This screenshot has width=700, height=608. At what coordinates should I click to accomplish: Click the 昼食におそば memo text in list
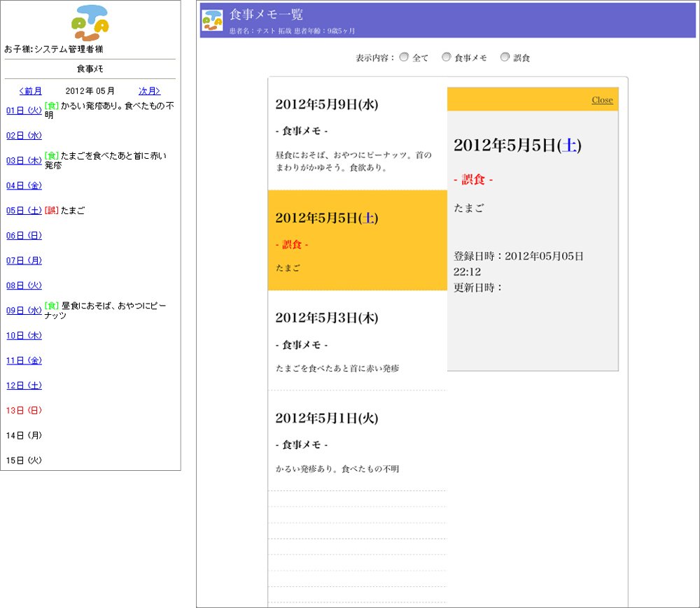(x=353, y=162)
